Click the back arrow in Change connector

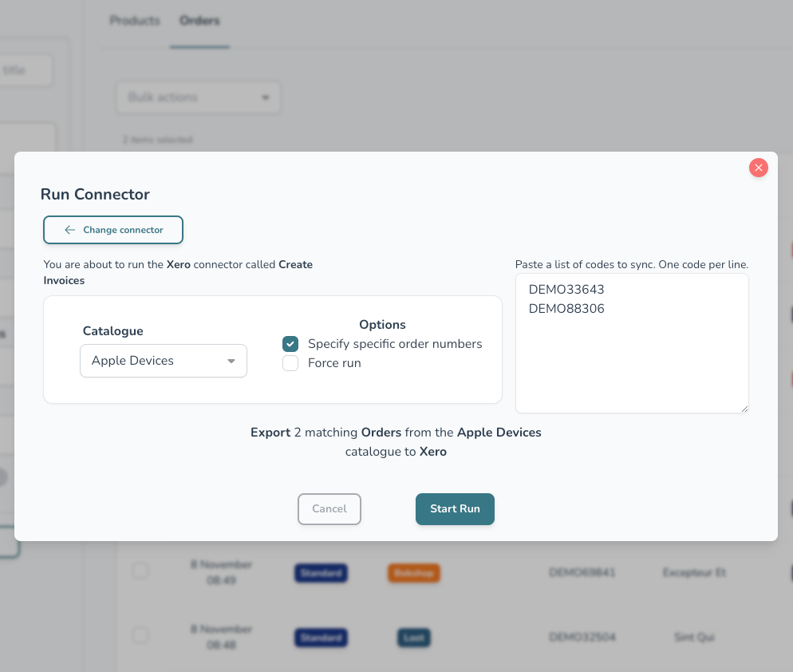[x=70, y=230]
